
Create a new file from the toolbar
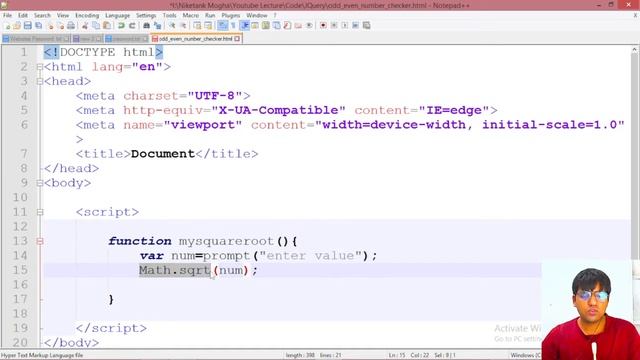[7, 26]
